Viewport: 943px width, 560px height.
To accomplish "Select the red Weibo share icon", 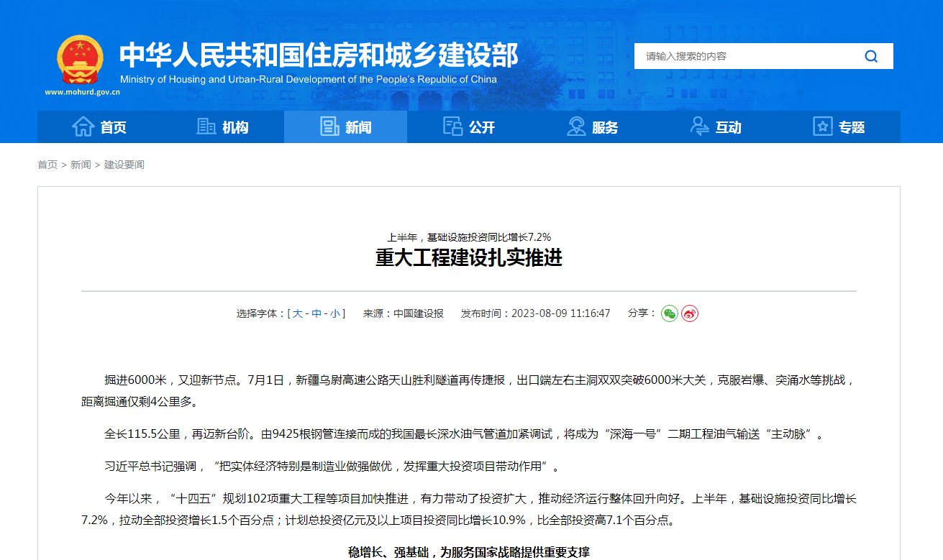I will pyautogui.click(x=689, y=313).
